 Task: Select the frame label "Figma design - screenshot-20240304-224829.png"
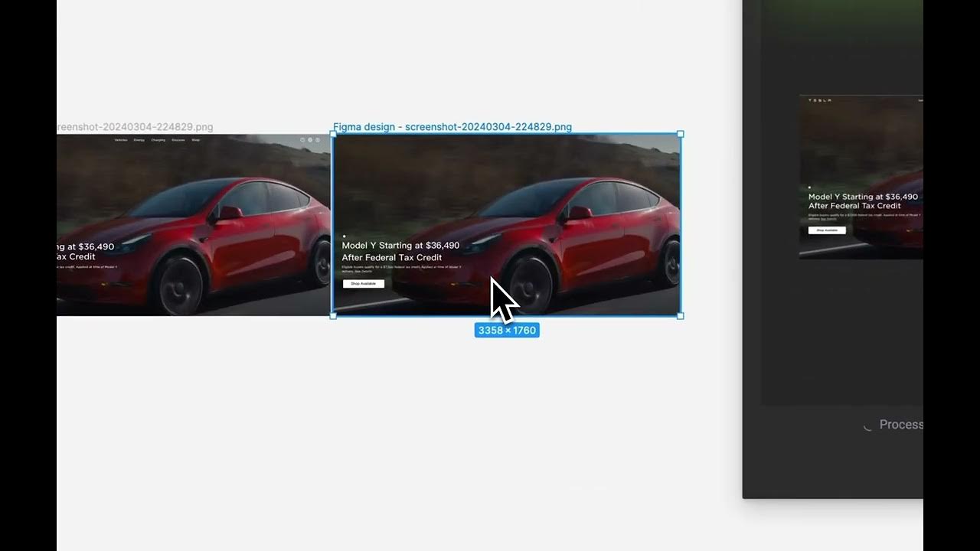[452, 127]
